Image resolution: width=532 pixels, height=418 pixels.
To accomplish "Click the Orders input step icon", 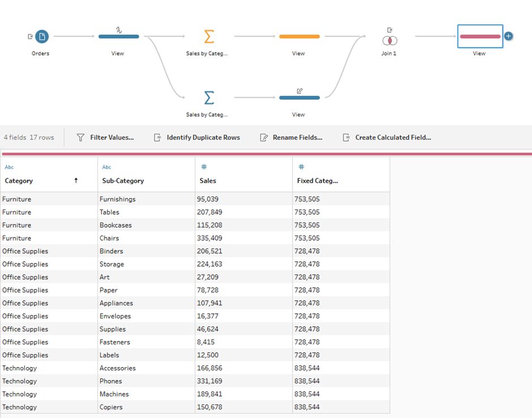I will [x=41, y=37].
